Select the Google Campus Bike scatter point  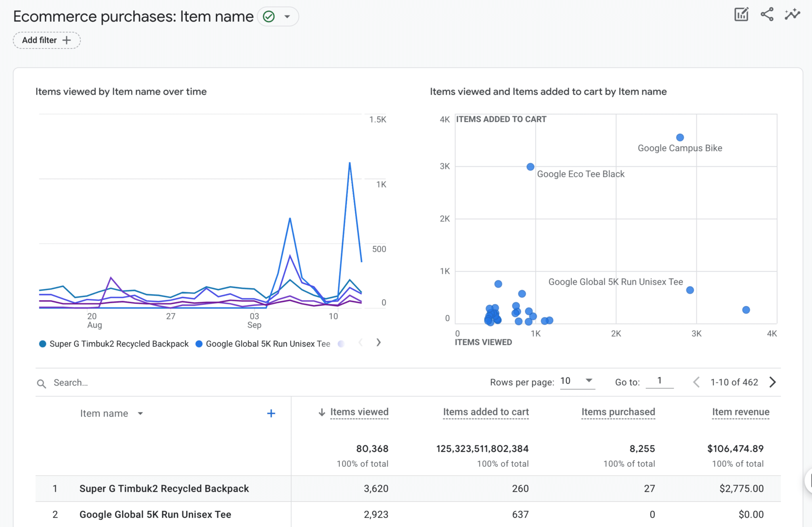(x=680, y=137)
